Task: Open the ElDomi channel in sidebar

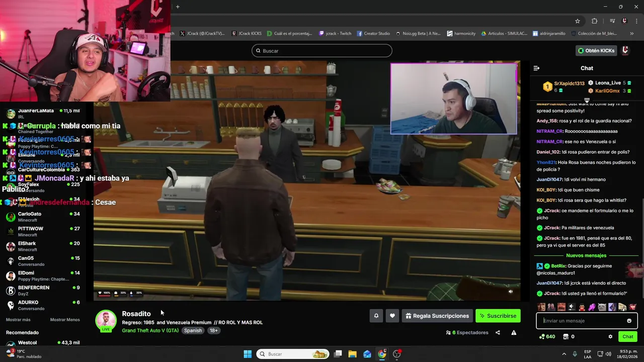Action: coord(43,276)
